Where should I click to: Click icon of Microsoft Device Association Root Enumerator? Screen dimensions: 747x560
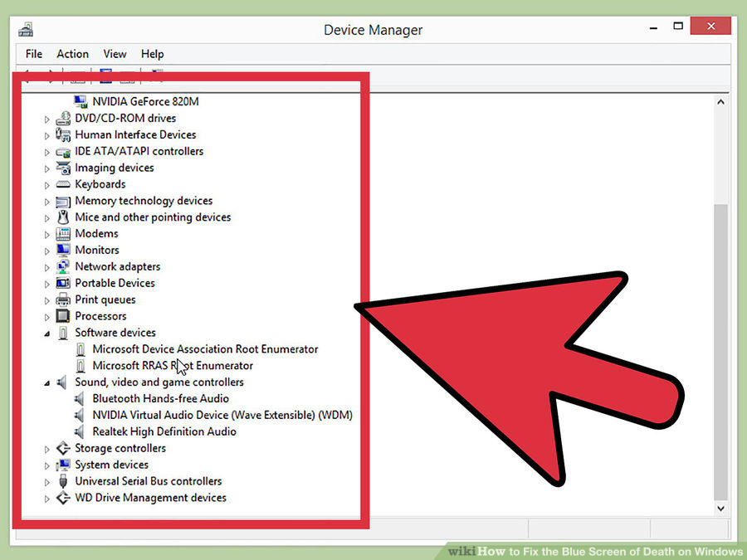pos(81,349)
